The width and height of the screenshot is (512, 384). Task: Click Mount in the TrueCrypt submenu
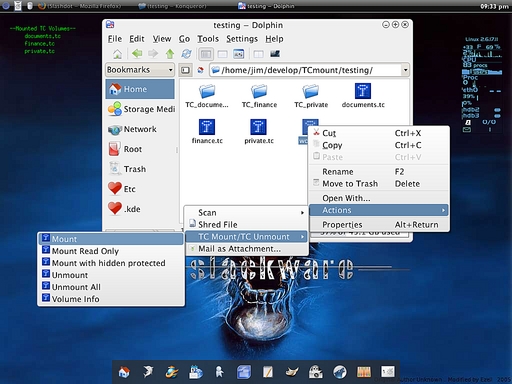111,239
